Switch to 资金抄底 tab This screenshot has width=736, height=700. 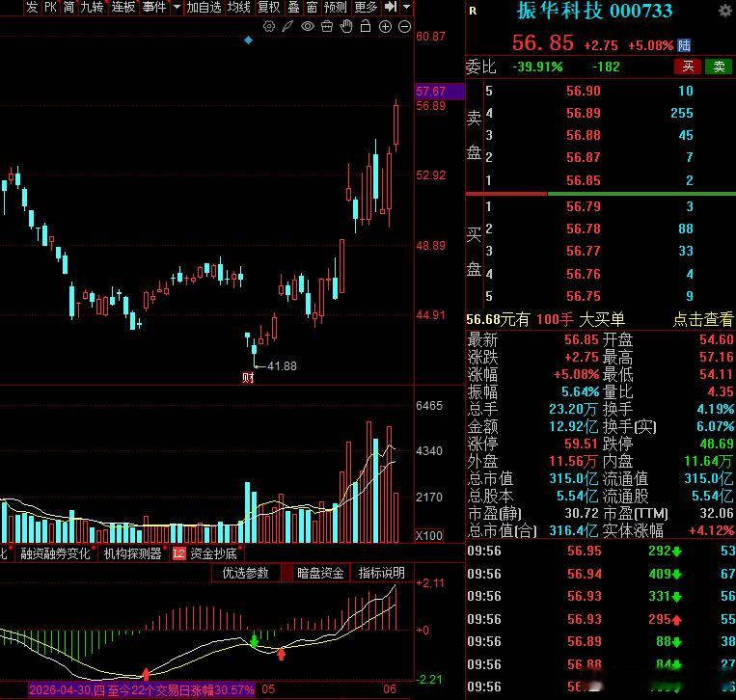tap(213, 553)
